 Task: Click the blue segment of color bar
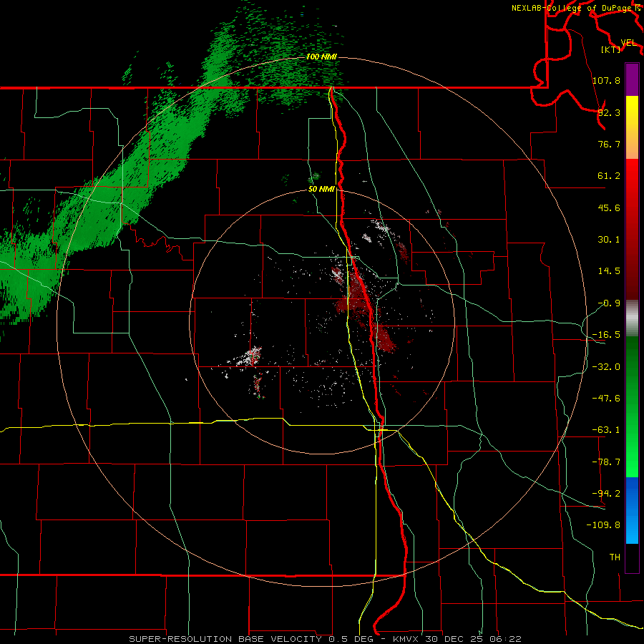pyautogui.click(x=632, y=510)
